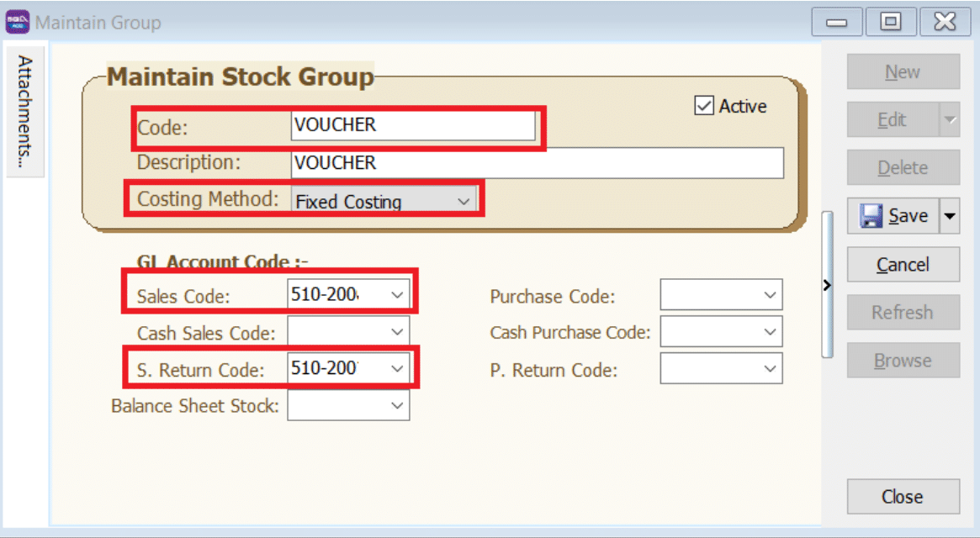The height and width of the screenshot is (538, 980).
Task: Open the Cash Sales Code dropdown
Action: point(398,332)
